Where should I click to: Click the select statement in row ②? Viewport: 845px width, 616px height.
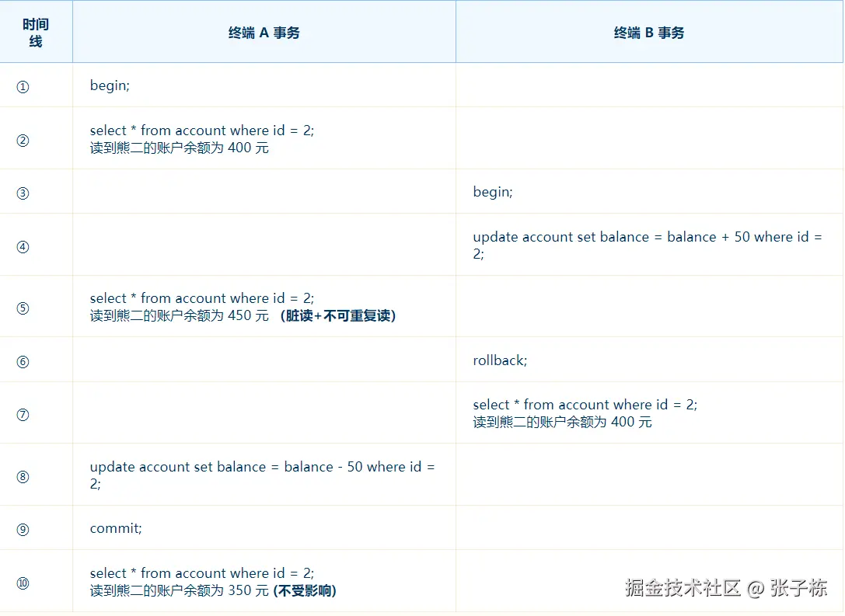pyautogui.click(x=202, y=131)
